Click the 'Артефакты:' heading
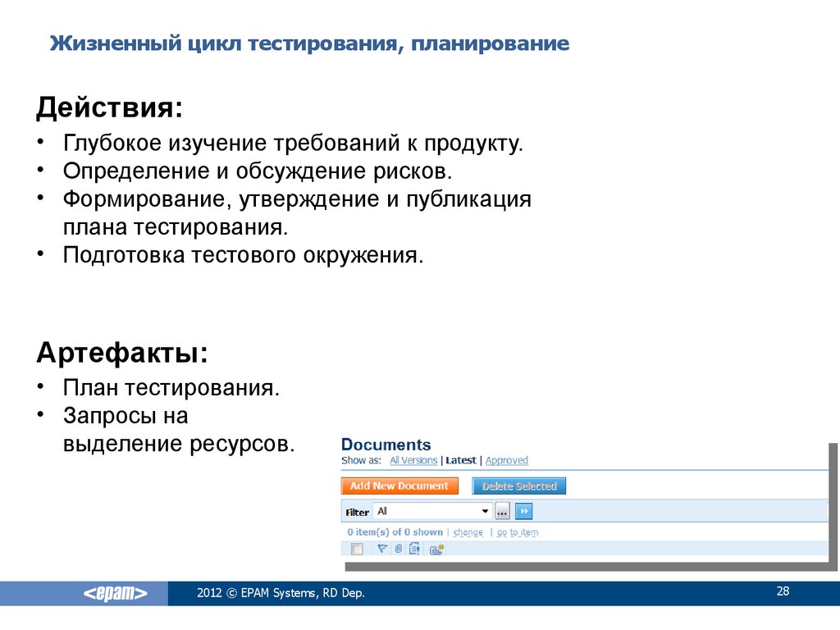 point(122,353)
